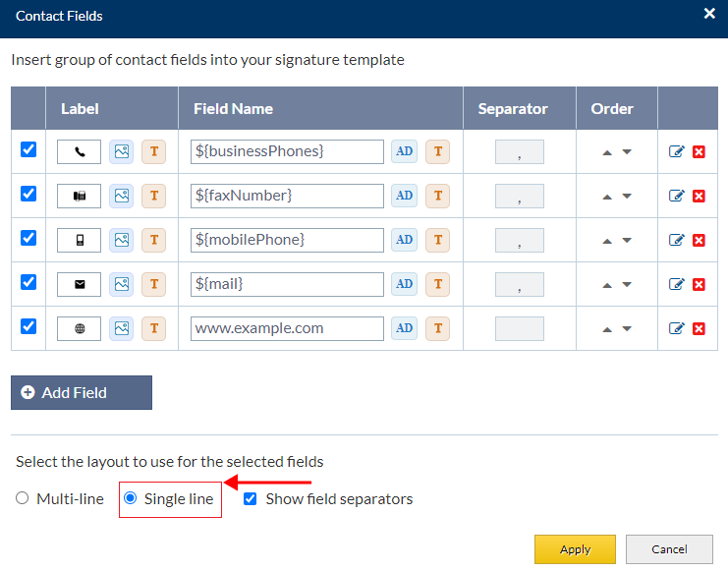
Task: Uncheck the businessPhones row checkbox
Action: click(x=28, y=149)
